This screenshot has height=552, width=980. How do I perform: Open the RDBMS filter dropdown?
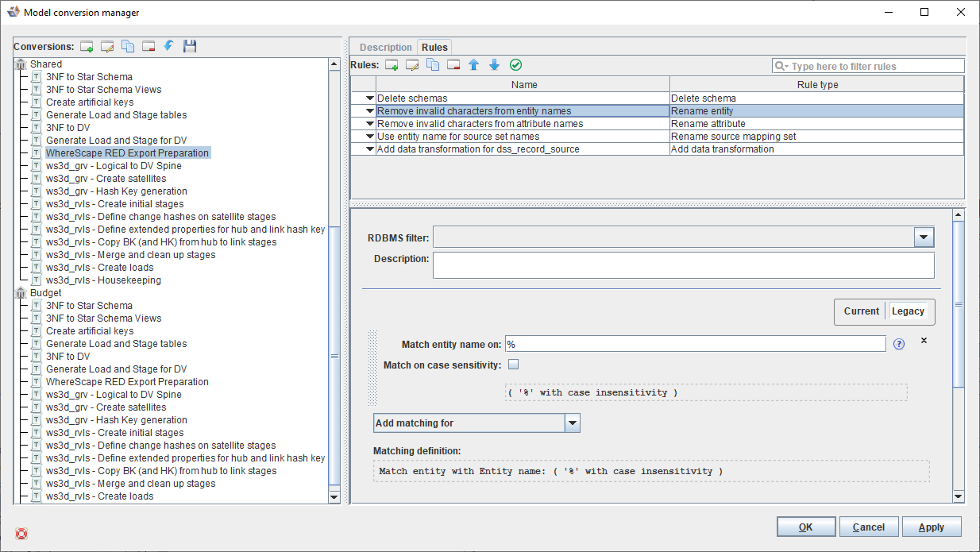[924, 237]
